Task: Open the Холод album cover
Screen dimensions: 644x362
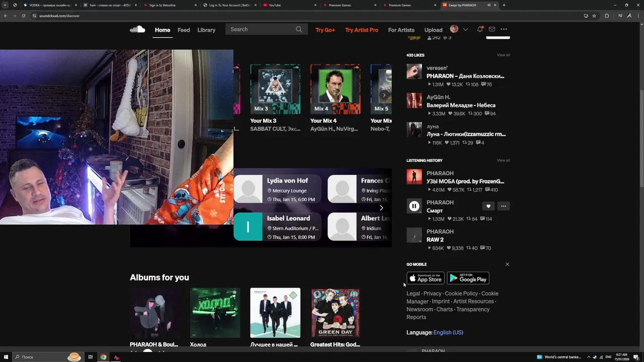Action: pos(215,313)
